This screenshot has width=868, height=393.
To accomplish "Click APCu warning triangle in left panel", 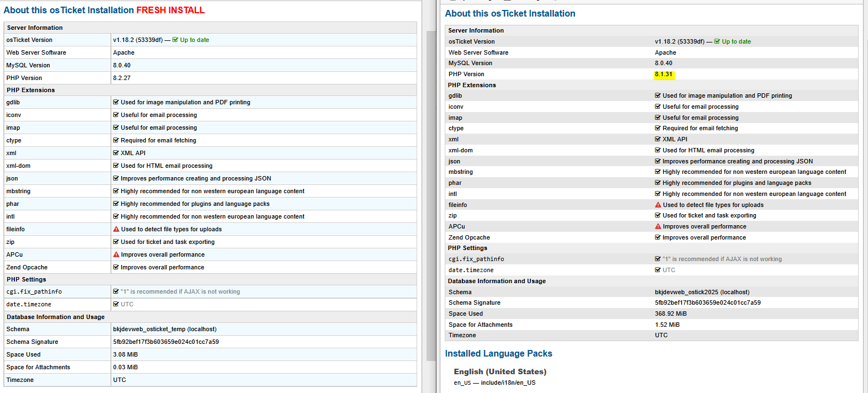I will click(116, 254).
